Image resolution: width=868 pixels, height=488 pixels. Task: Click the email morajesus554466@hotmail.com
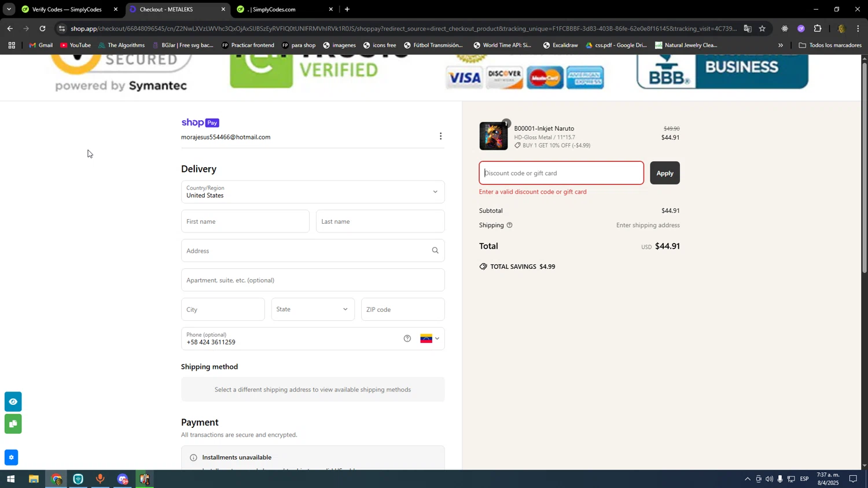(226, 137)
